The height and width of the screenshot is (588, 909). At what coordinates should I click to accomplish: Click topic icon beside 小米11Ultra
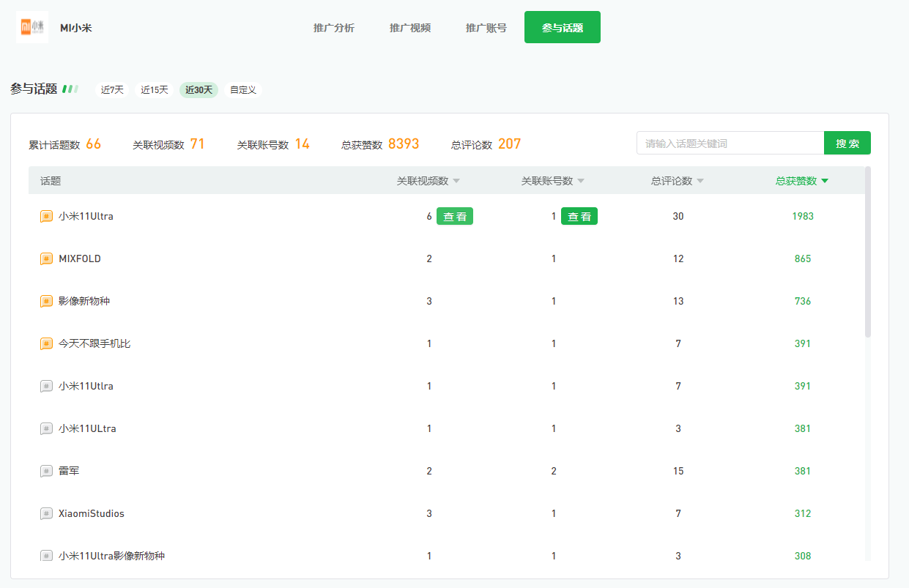(46, 216)
